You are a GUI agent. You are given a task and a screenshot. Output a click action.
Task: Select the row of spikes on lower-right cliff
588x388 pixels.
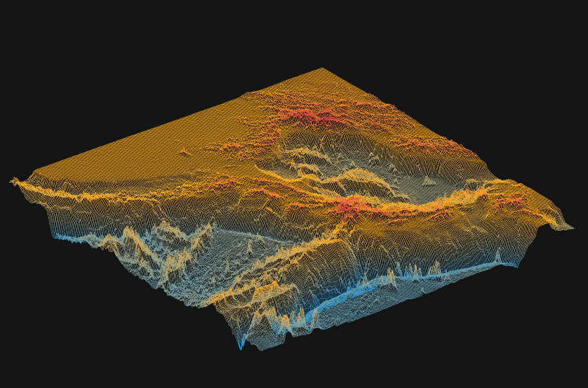tap(414, 270)
